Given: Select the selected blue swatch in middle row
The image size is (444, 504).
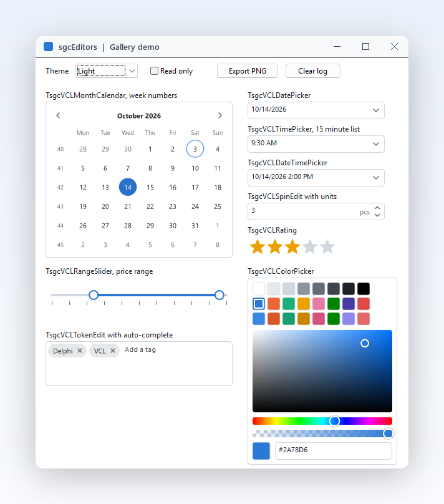Looking at the screenshot, I should 259,304.
